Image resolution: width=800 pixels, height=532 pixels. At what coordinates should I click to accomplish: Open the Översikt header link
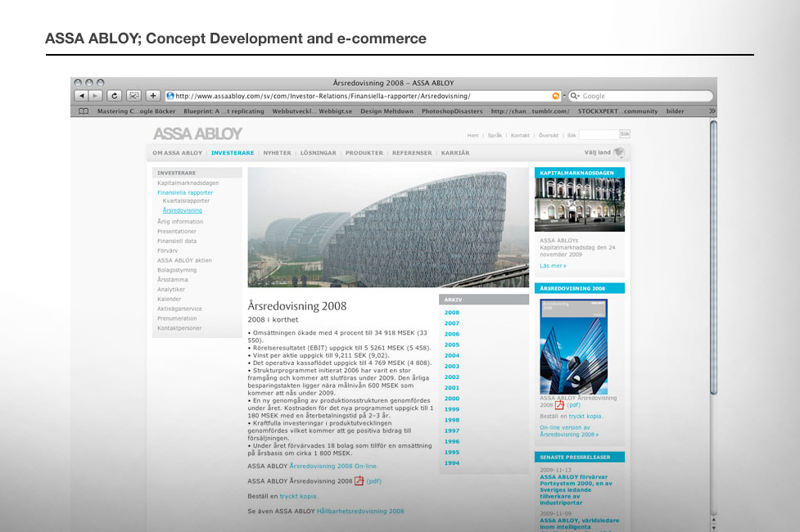click(x=549, y=135)
